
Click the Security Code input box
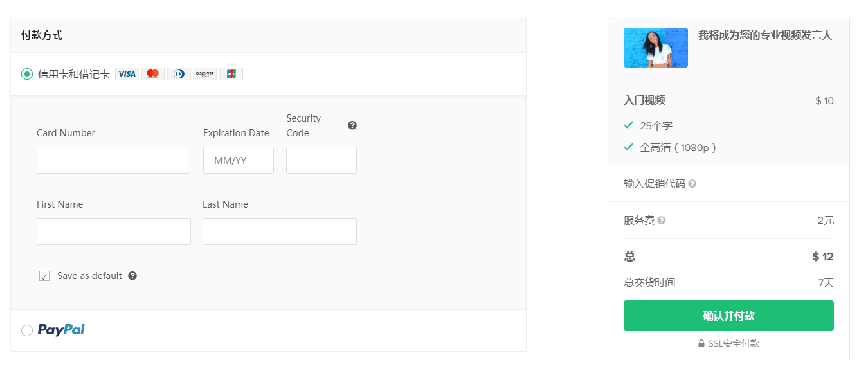(x=321, y=160)
